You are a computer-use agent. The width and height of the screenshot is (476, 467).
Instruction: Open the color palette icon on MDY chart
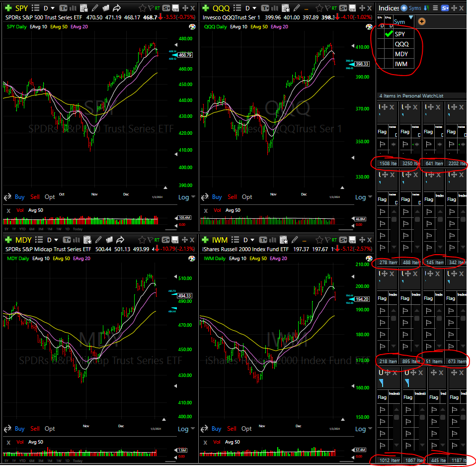pos(192,259)
